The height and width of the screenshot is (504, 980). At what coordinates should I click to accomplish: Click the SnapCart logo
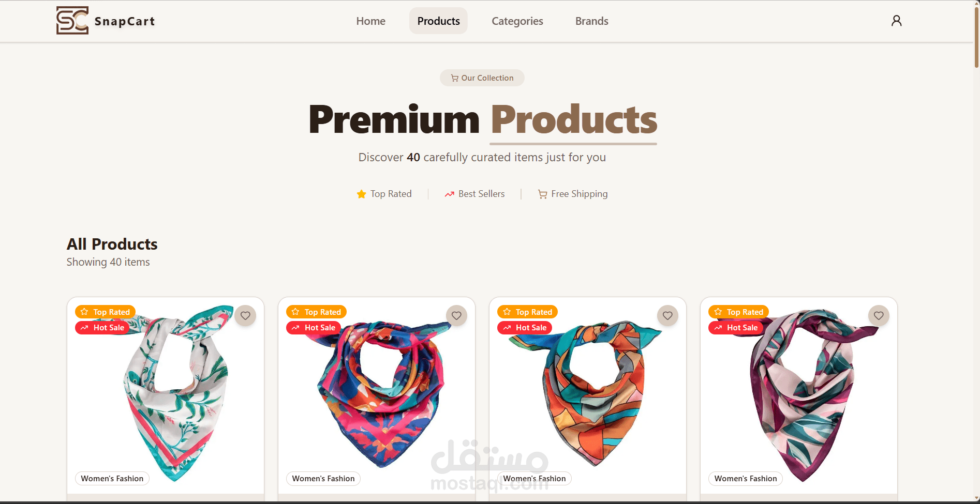(x=106, y=21)
